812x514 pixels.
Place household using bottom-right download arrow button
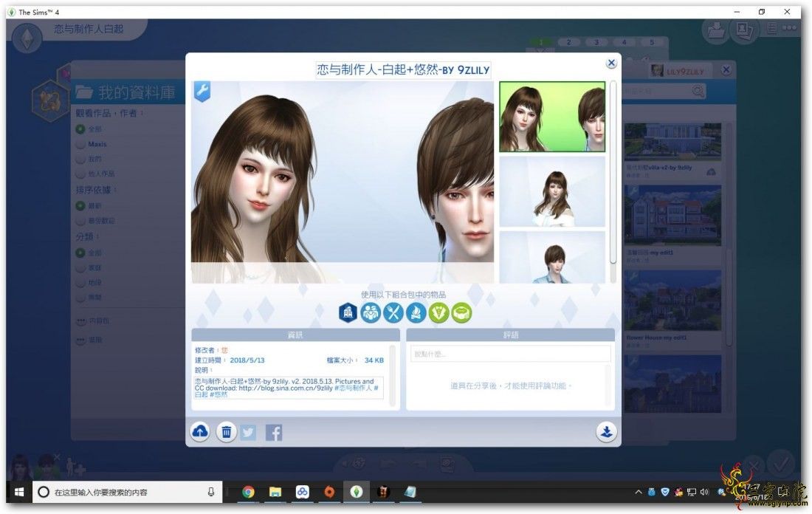coord(606,431)
